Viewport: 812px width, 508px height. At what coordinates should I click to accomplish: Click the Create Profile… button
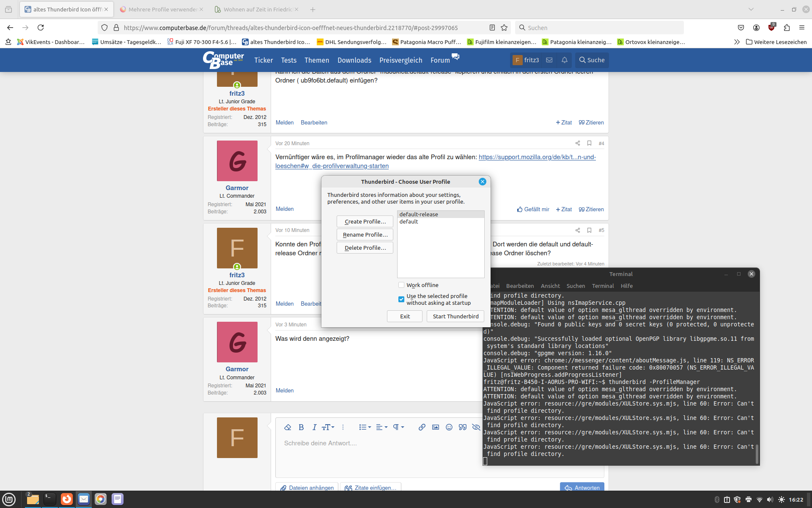tap(365, 221)
